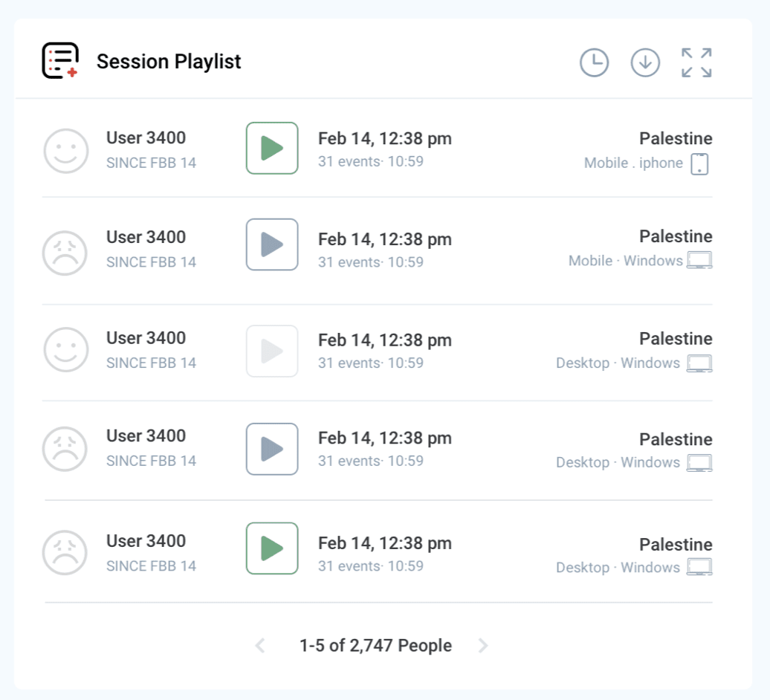Click the download sessions icon

(645, 62)
